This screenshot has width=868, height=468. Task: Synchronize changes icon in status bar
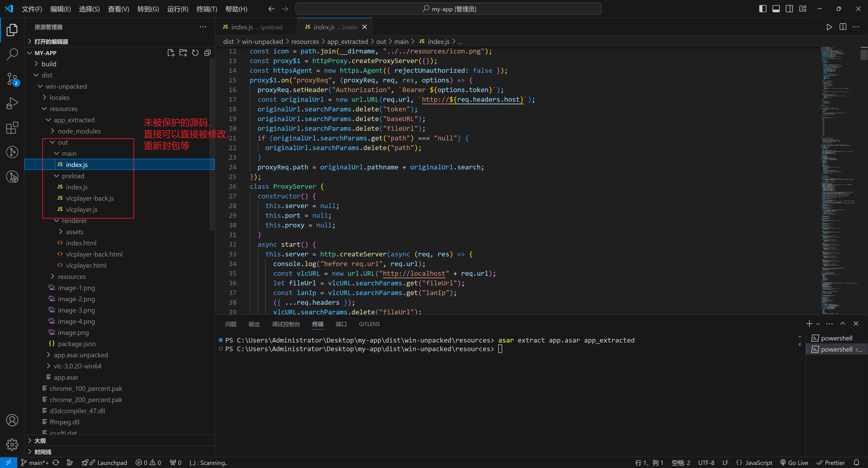click(56, 463)
